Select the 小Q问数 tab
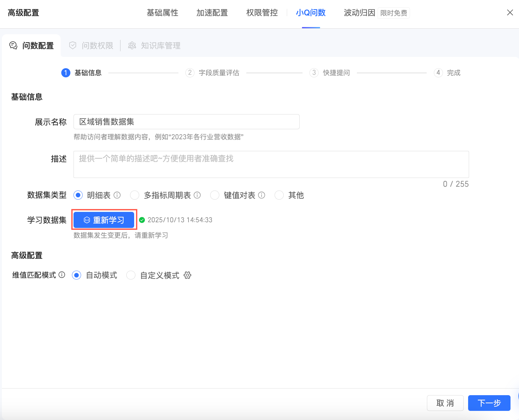The width and height of the screenshot is (519, 420). [x=311, y=13]
